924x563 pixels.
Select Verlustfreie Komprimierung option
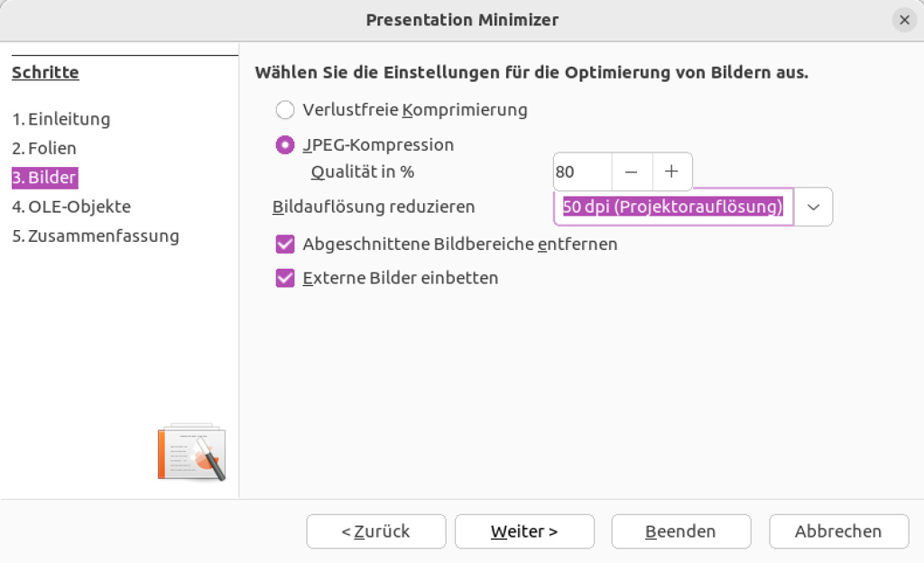click(285, 110)
